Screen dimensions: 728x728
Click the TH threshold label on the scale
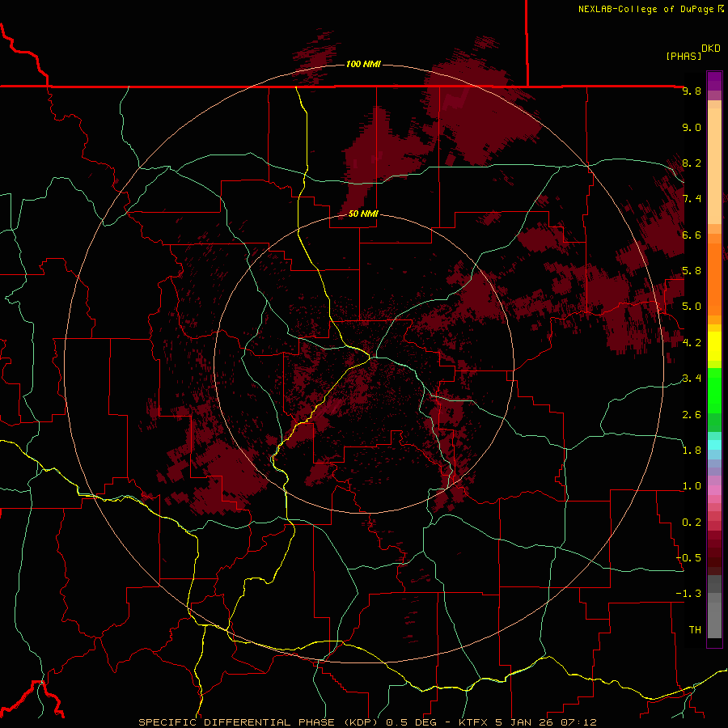pos(695,630)
